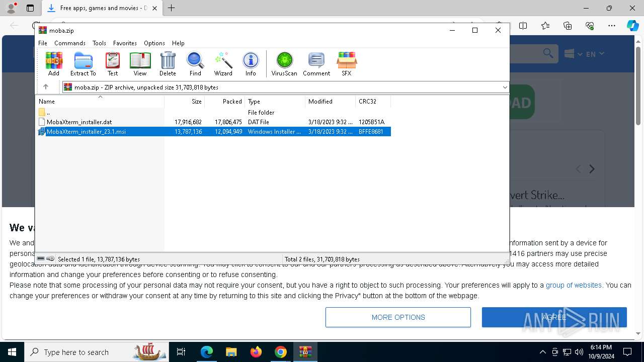Image resolution: width=644 pixels, height=362 pixels.
Task: Show archive Info
Action: coord(251,64)
